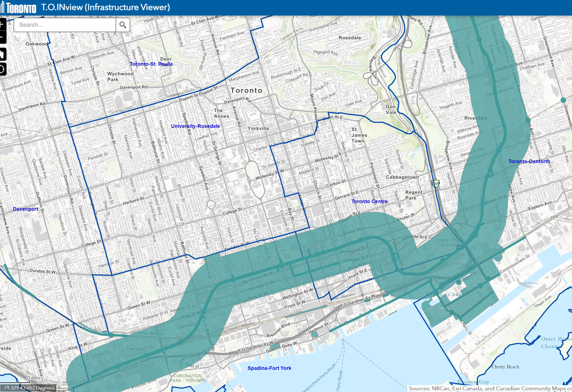Click the find my location icon
The image size is (572, 392).
click(x=2, y=68)
